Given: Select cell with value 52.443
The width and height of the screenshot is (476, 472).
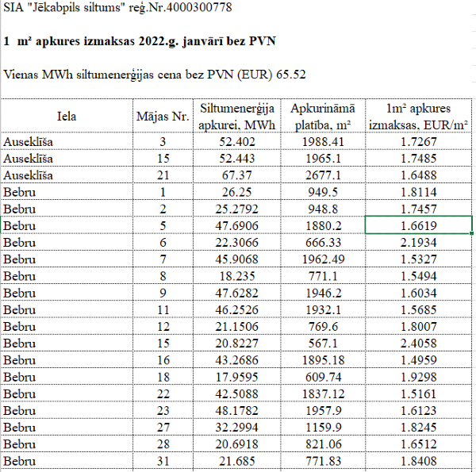Looking at the screenshot, I should pyautogui.click(x=236, y=158).
